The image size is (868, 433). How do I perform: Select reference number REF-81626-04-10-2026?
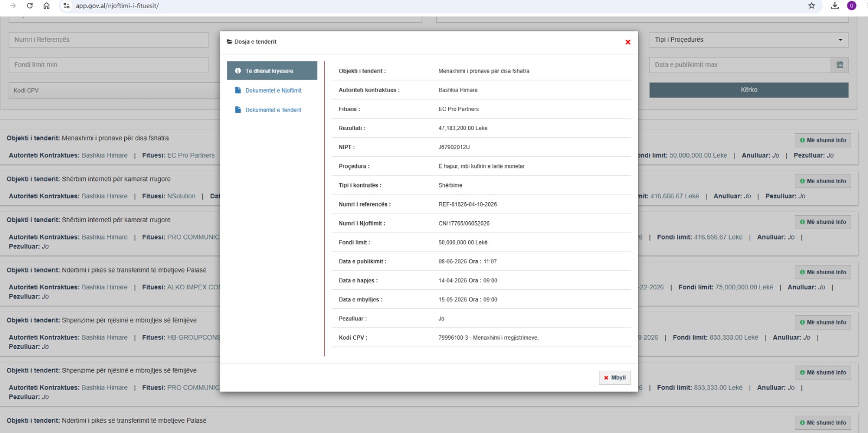click(x=468, y=204)
